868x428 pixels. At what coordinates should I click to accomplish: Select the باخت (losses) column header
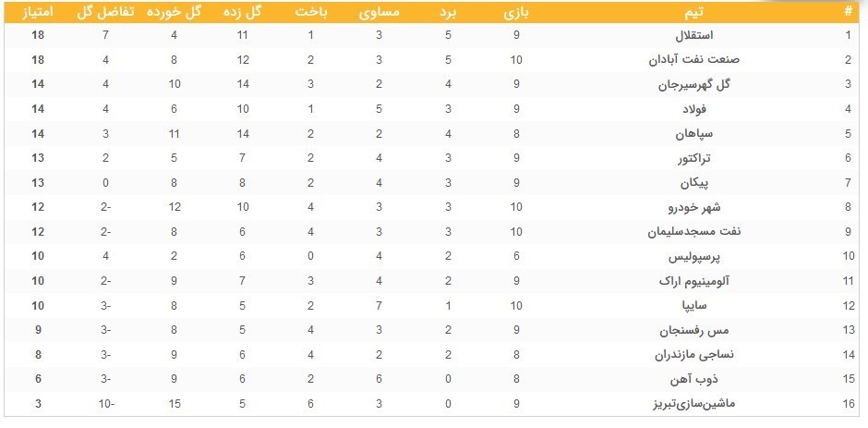pos(311,12)
